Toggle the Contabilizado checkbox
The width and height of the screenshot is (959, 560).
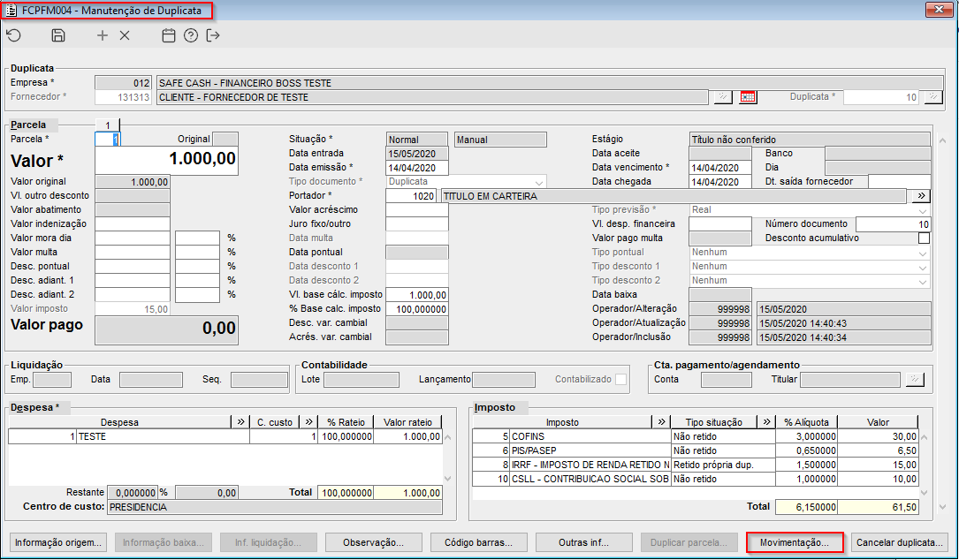[620, 380]
